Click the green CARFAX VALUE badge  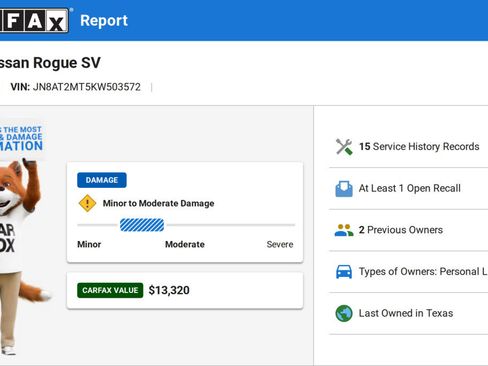(x=110, y=290)
